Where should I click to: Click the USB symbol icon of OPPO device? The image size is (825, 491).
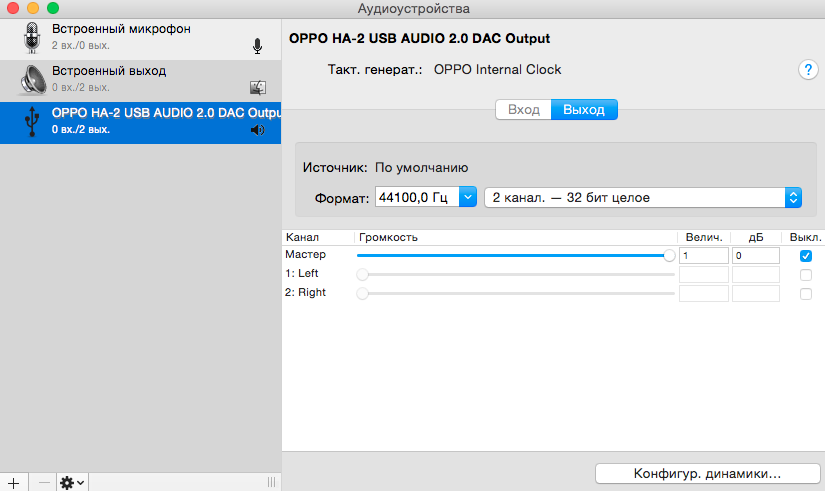pos(32,122)
